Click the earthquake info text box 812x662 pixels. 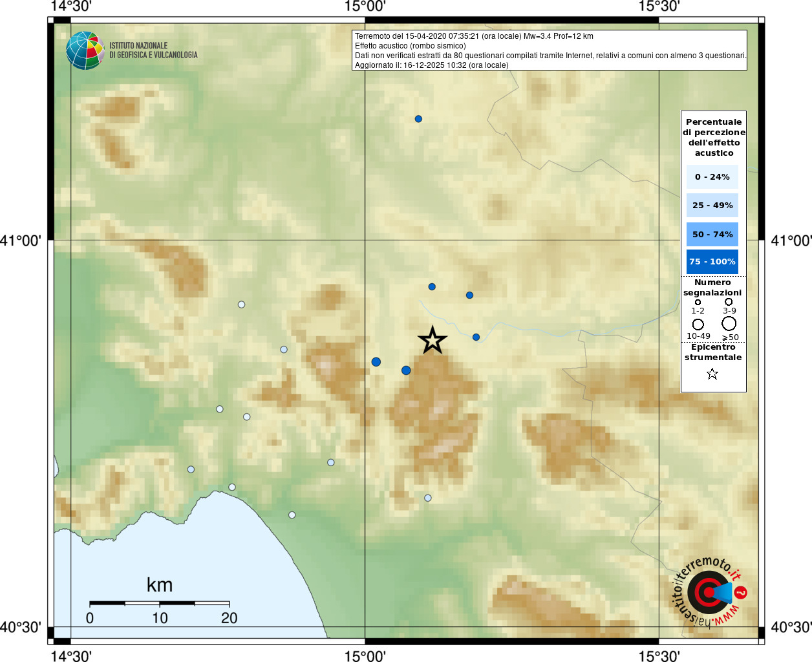(x=549, y=50)
